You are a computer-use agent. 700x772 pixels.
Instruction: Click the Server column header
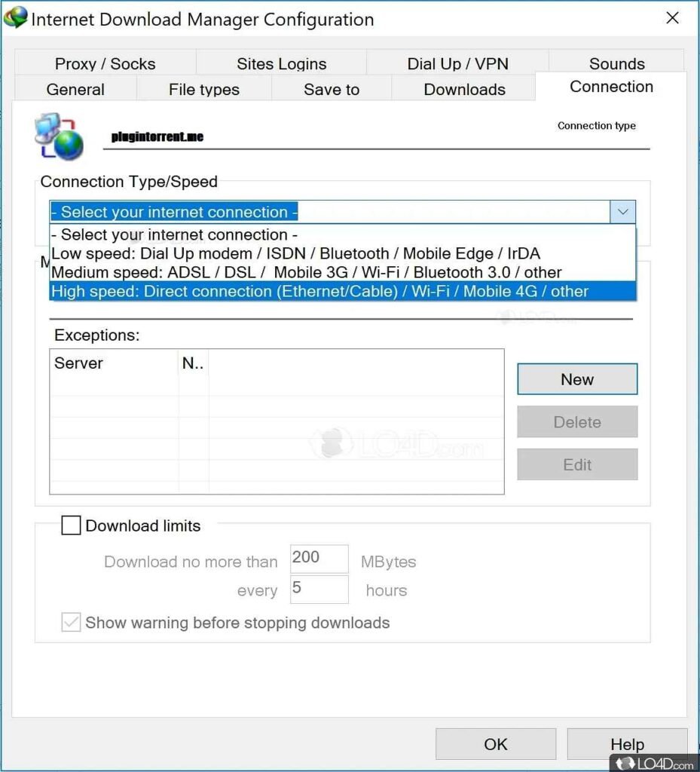point(114,363)
